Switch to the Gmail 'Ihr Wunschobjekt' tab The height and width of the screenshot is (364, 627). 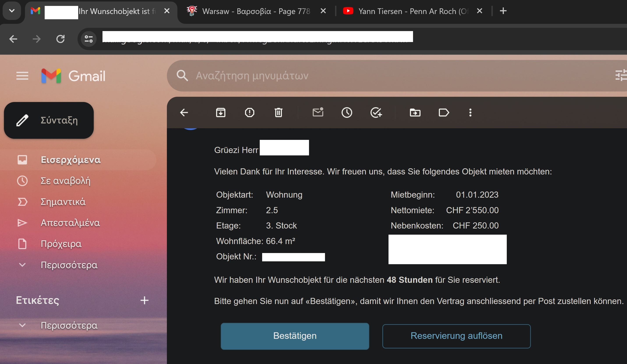click(x=101, y=11)
